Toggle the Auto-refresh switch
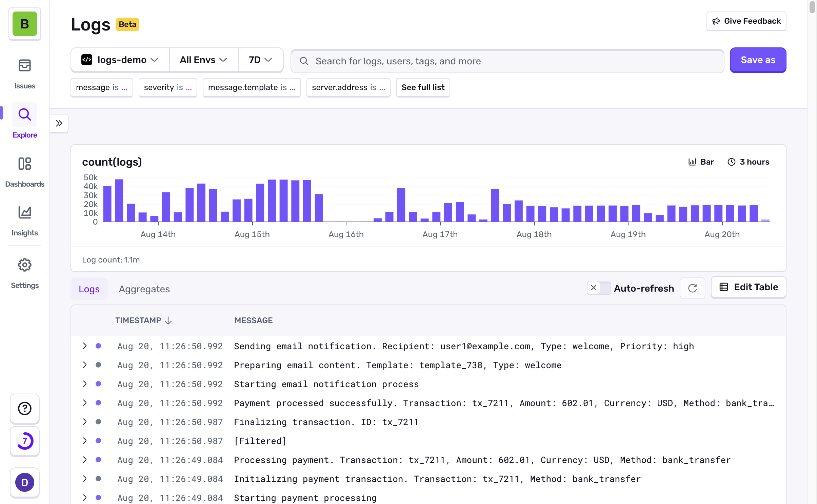 [599, 288]
